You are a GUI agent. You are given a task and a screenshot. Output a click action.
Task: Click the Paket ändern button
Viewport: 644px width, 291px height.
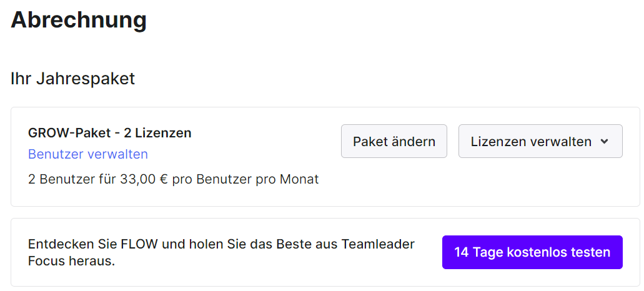(x=394, y=141)
